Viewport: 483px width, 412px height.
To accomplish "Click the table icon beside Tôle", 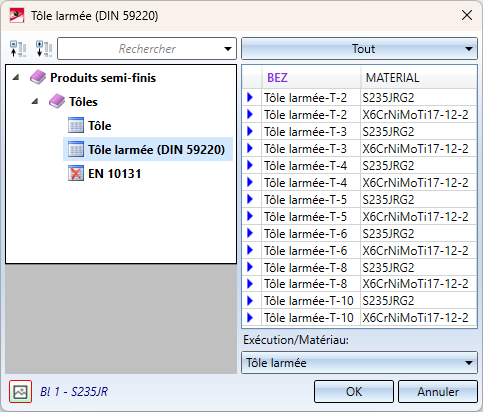I will pos(76,125).
